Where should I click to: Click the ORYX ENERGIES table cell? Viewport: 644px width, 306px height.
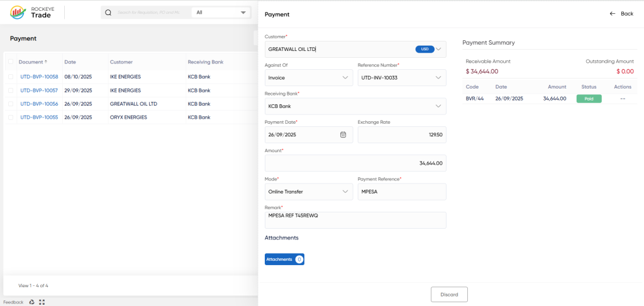[x=127, y=117]
